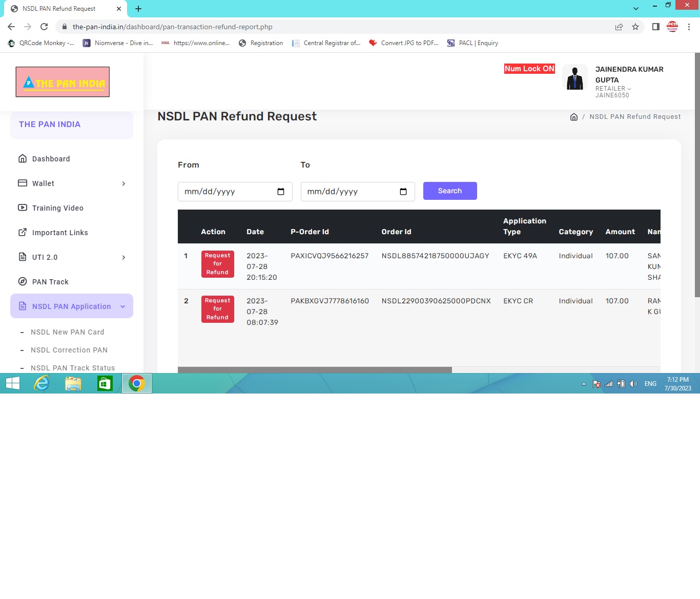Image resolution: width=700 pixels, height=599 pixels.
Task: Open Internet Explorer from the taskbar
Action: coord(42,383)
